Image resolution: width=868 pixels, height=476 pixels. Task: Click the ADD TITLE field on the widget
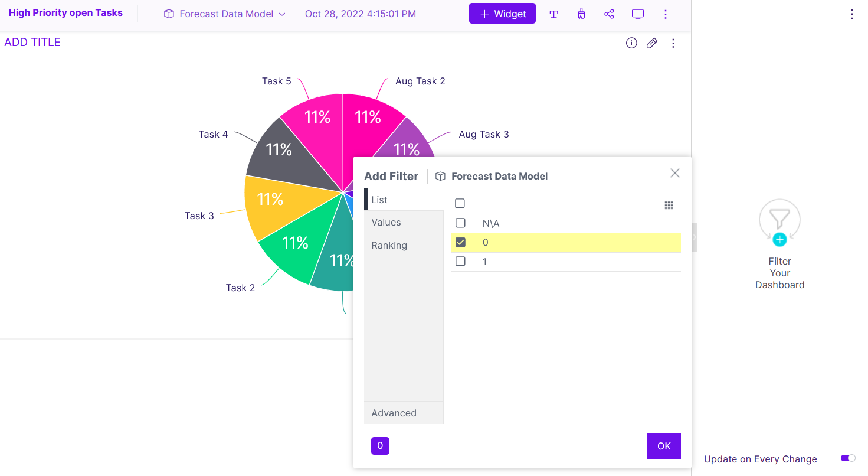[32, 42]
